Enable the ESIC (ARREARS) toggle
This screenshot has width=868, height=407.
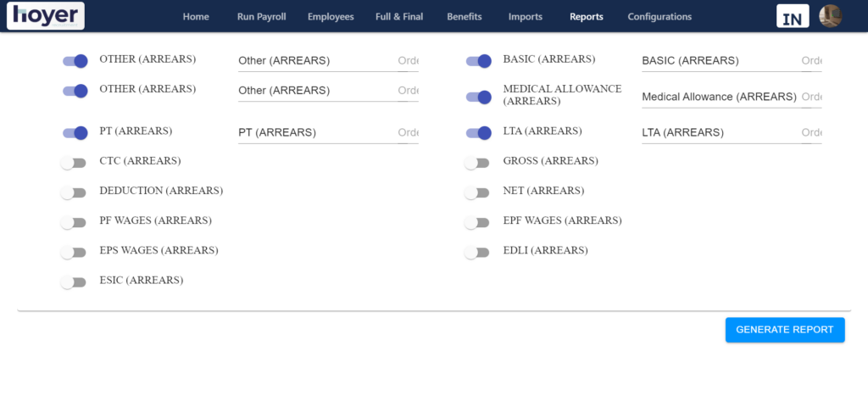73,282
